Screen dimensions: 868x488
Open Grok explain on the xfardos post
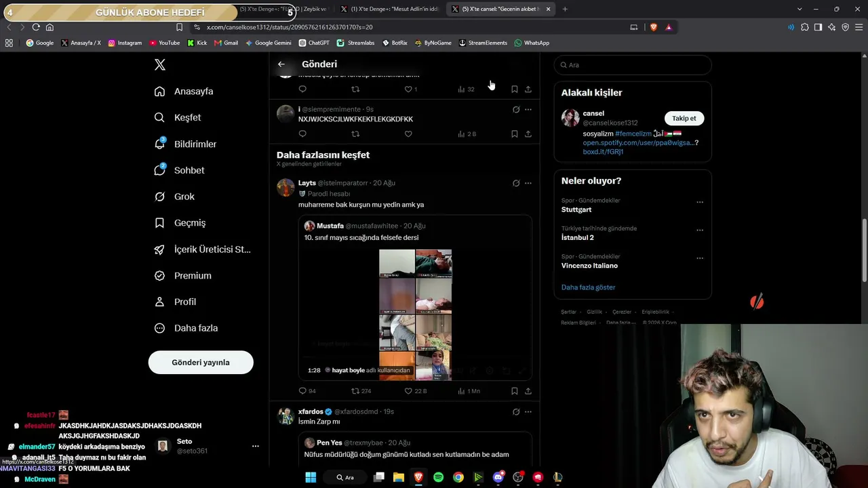click(516, 411)
